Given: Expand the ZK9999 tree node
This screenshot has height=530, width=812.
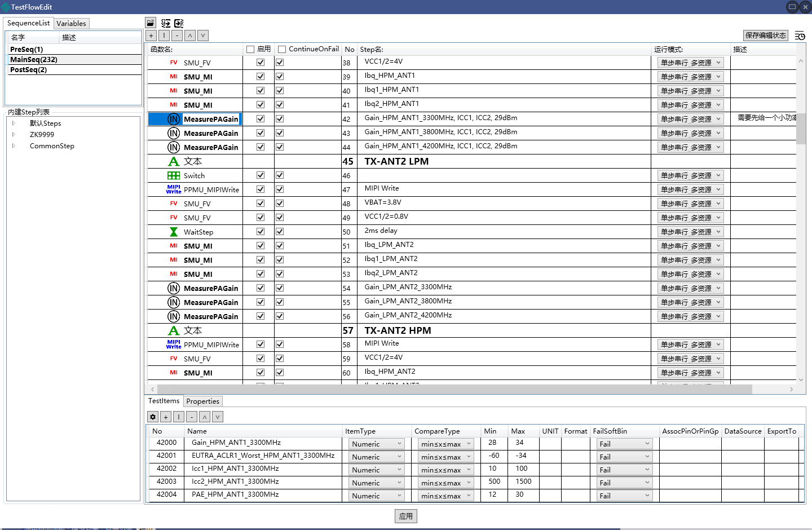Looking at the screenshot, I should pyautogui.click(x=14, y=134).
